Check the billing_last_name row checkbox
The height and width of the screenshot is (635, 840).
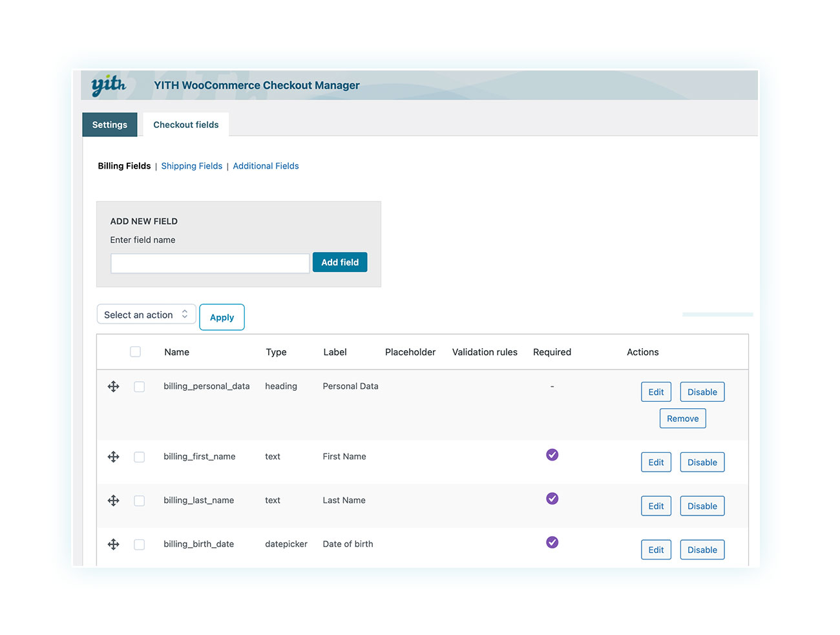click(x=139, y=501)
